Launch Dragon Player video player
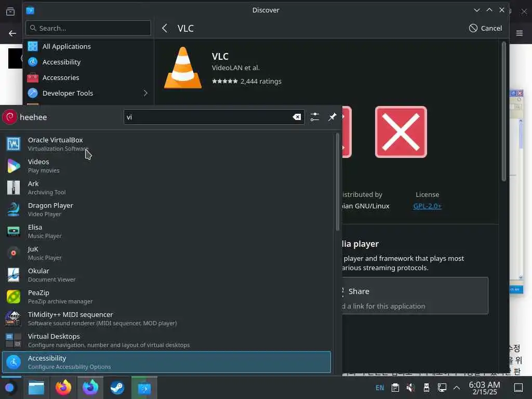The image size is (532, 399). tap(166, 209)
